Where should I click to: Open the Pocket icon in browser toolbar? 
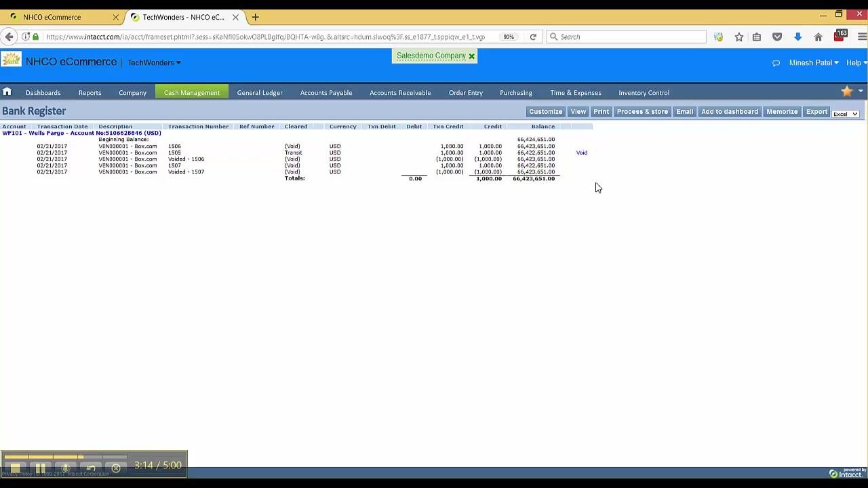777,37
